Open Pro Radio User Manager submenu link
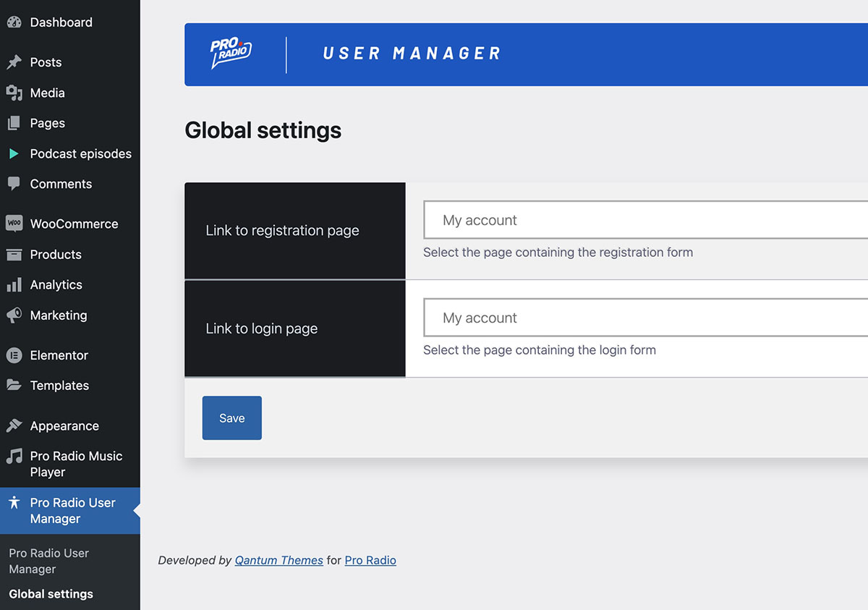The height and width of the screenshot is (610, 868). [48, 561]
